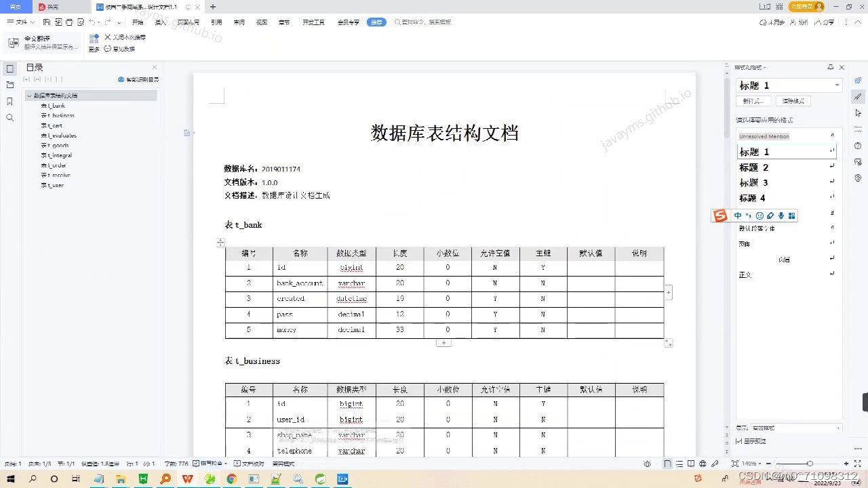Click the settings sliders icon in right sidebar

point(858,129)
